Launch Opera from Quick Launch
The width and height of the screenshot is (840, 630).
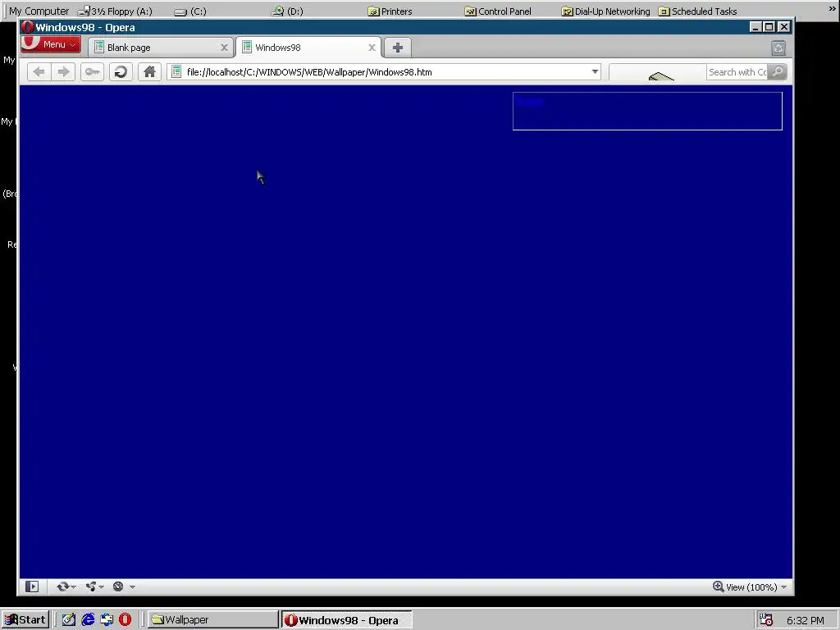click(126, 620)
